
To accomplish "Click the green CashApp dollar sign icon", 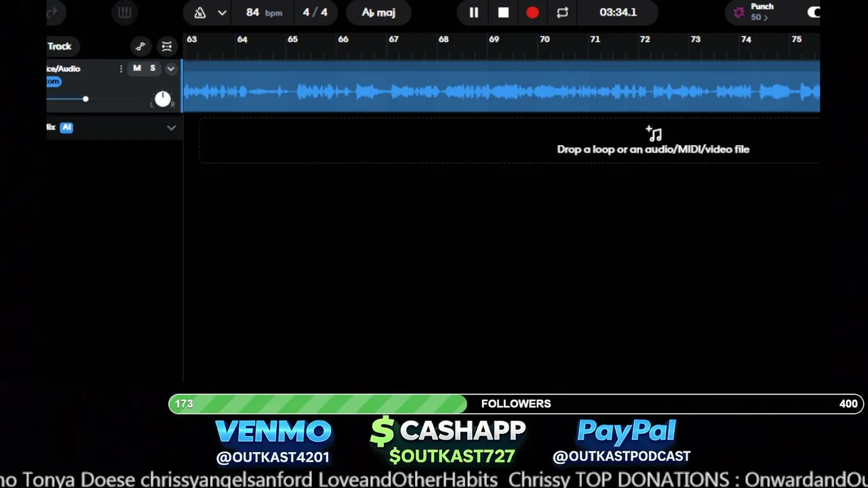I will tap(382, 431).
